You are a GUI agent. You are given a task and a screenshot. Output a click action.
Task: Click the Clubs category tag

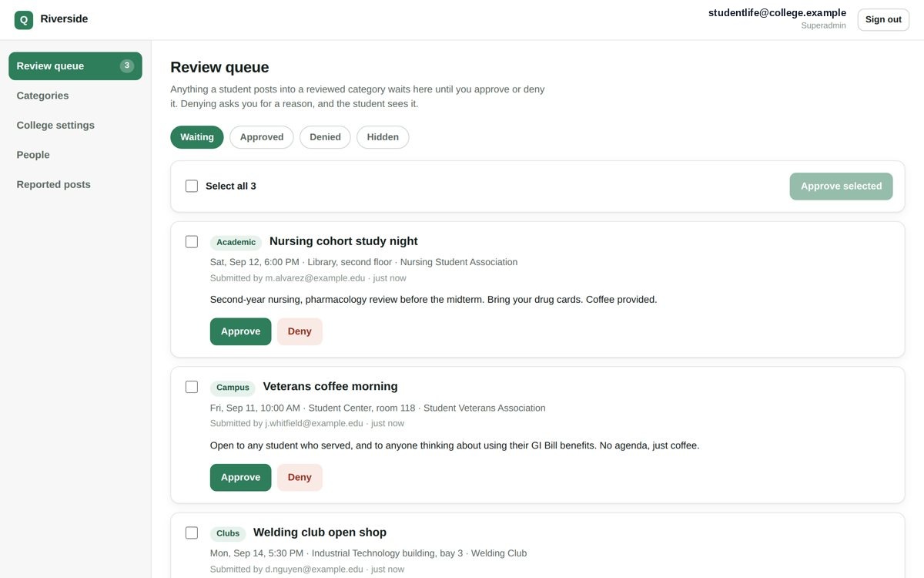click(x=228, y=533)
